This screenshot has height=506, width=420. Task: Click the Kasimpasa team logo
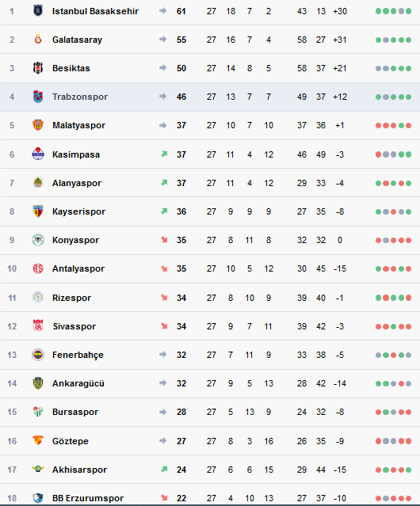[x=38, y=154]
